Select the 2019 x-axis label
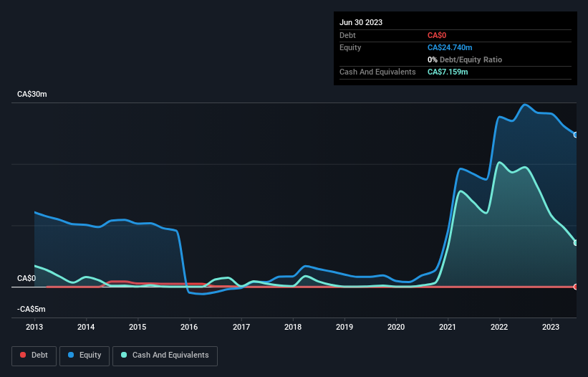 [x=344, y=327]
